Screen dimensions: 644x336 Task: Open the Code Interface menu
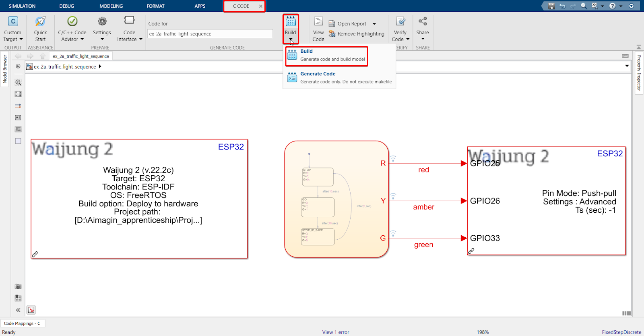click(130, 29)
